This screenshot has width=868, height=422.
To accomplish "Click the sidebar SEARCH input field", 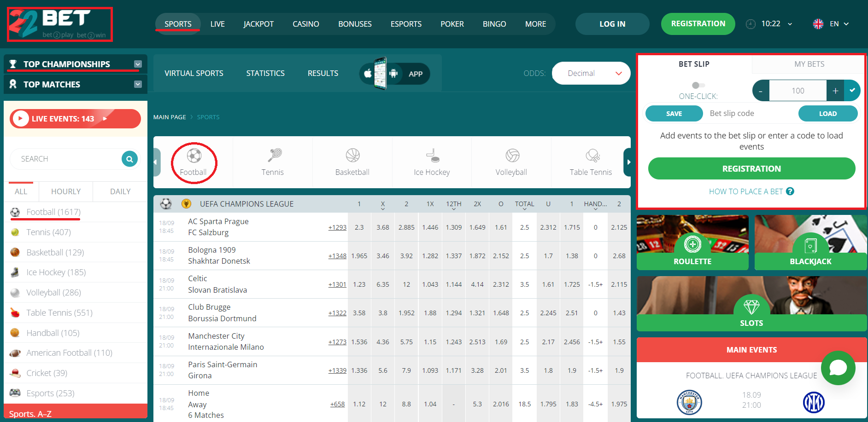I will pos(66,159).
